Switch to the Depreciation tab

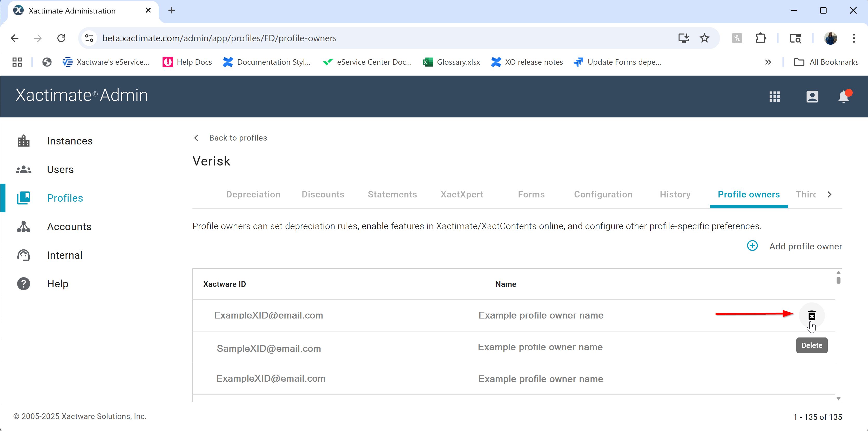253,194
